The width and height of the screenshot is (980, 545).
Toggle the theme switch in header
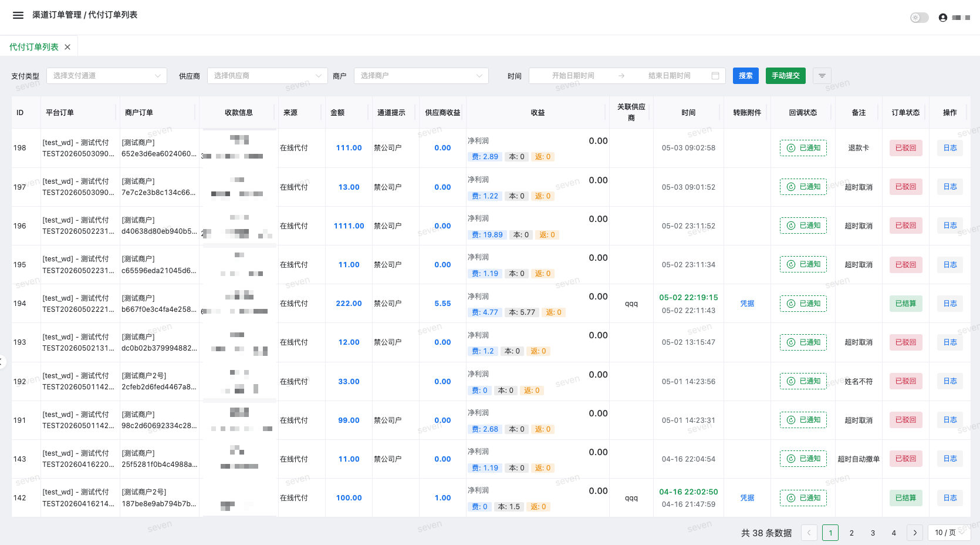pos(919,18)
